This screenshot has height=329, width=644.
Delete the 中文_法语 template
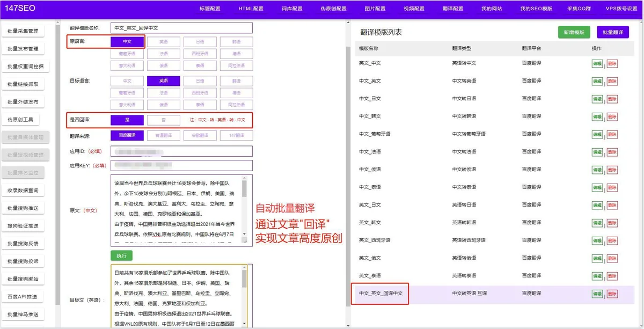point(612,152)
